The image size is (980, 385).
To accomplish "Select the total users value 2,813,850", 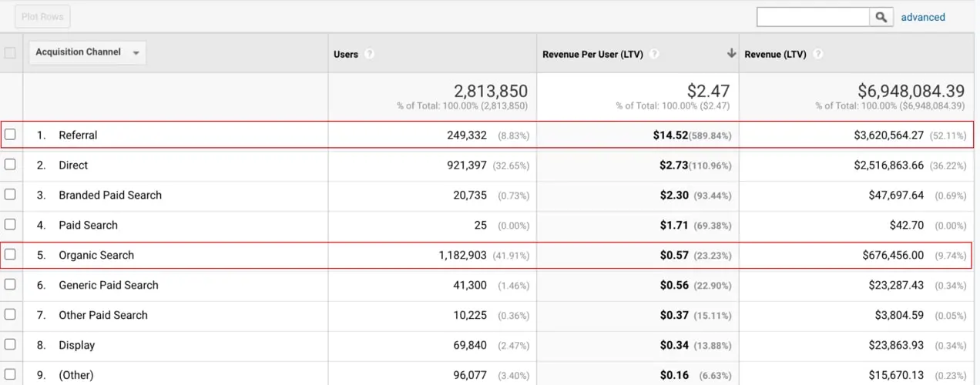I will click(x=491, y=92).
